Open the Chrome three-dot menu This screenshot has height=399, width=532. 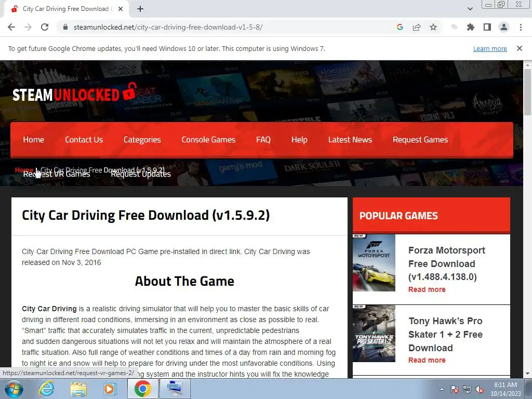coord(521,27)
